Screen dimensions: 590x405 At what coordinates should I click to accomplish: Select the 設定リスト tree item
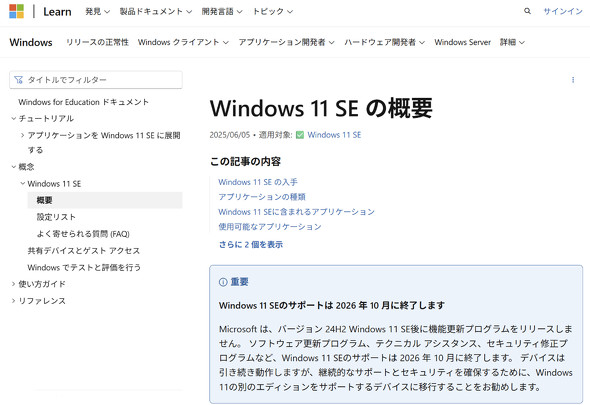(56, 217)
